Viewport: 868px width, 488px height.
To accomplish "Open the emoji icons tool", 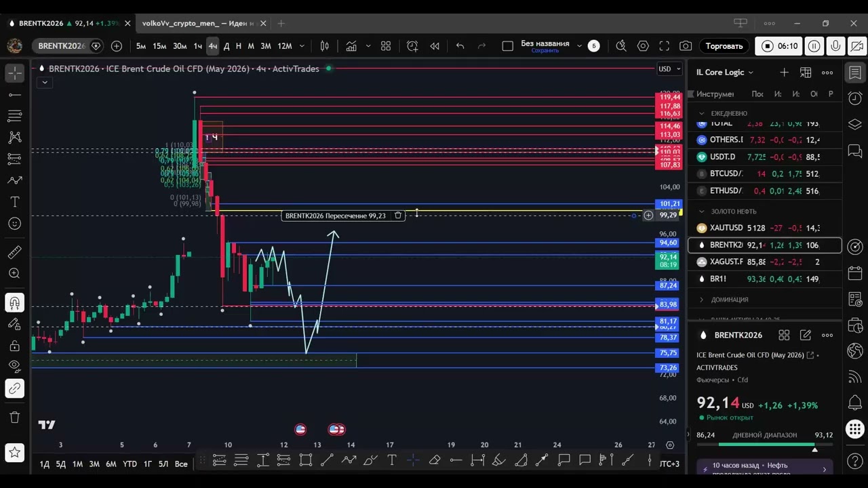I will pos(14,224).
